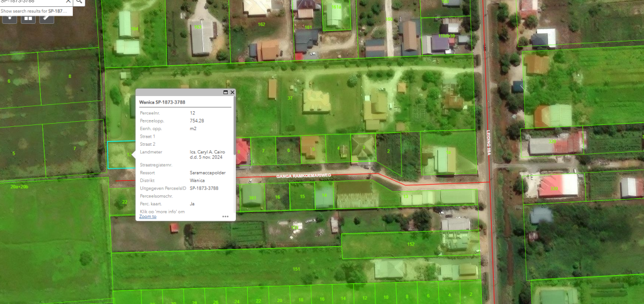Select parcel 162 at the top
The width and height of the screenshot is (644, 304).
tap(262, 24)
